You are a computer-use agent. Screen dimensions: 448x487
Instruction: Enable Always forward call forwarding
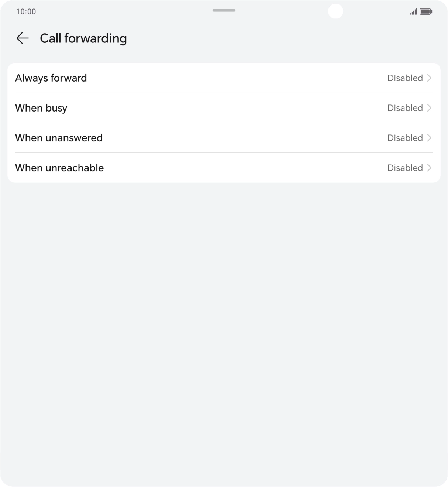pos(224,78)
